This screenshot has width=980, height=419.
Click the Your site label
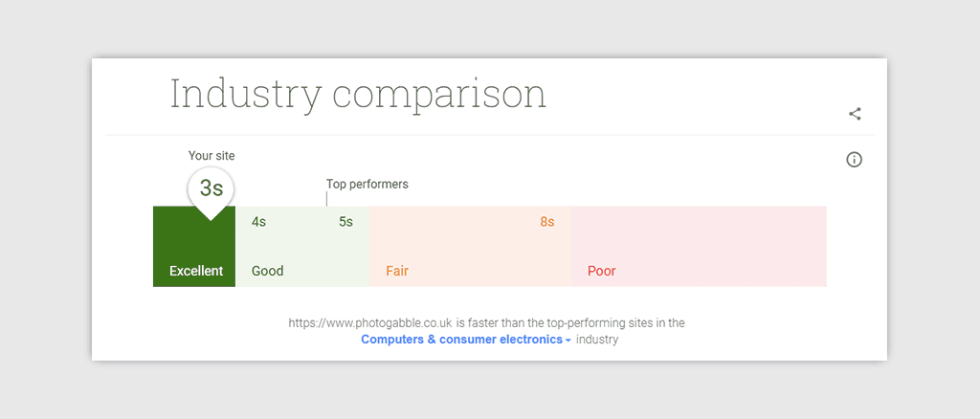pyautogui.click(x=212, y=156)
